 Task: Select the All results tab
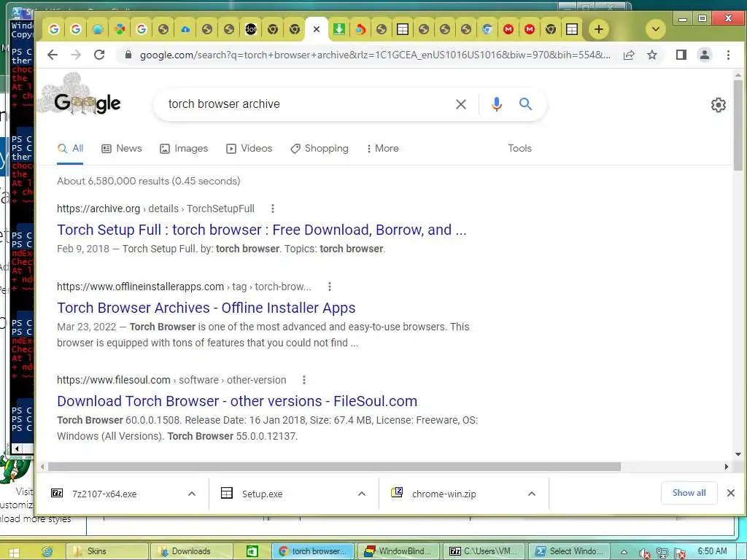70,149
